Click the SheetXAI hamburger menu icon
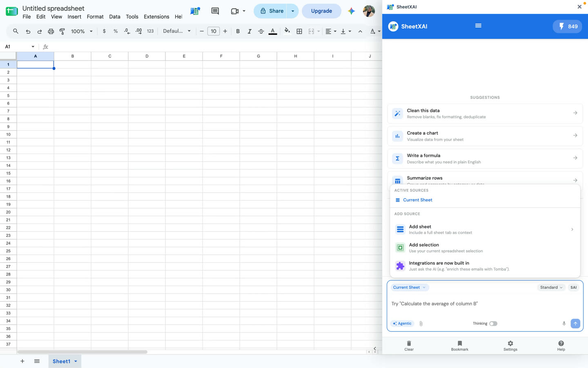 click(478, 26)
